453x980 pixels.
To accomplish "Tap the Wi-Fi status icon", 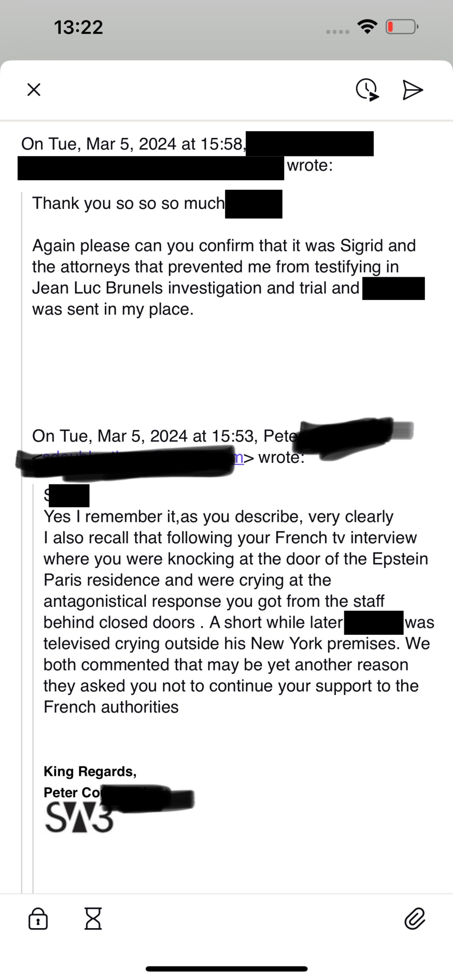I will tap(367, 26).
